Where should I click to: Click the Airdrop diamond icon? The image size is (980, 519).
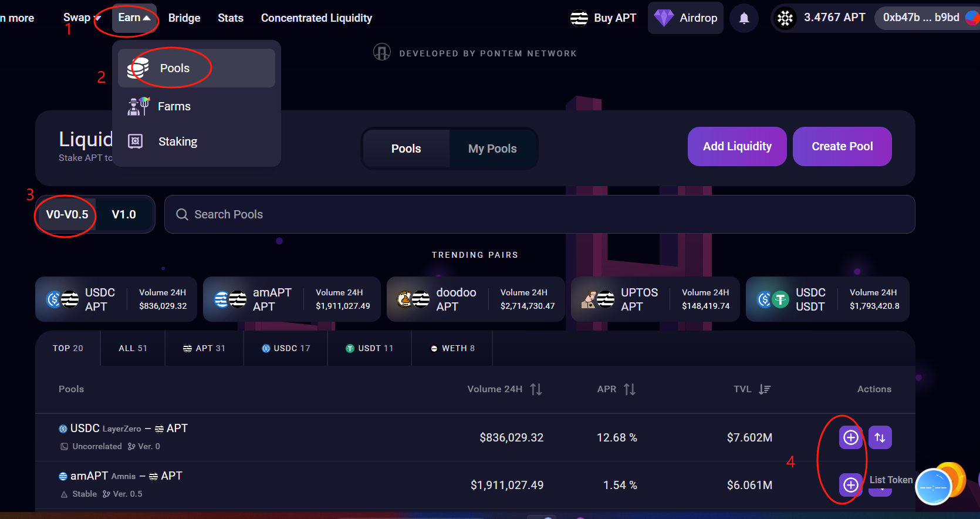[664, 18]
